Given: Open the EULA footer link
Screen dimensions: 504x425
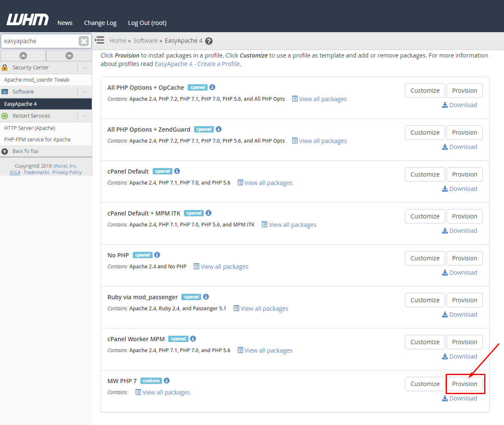Looking at the screenshot, I should 15,172.
